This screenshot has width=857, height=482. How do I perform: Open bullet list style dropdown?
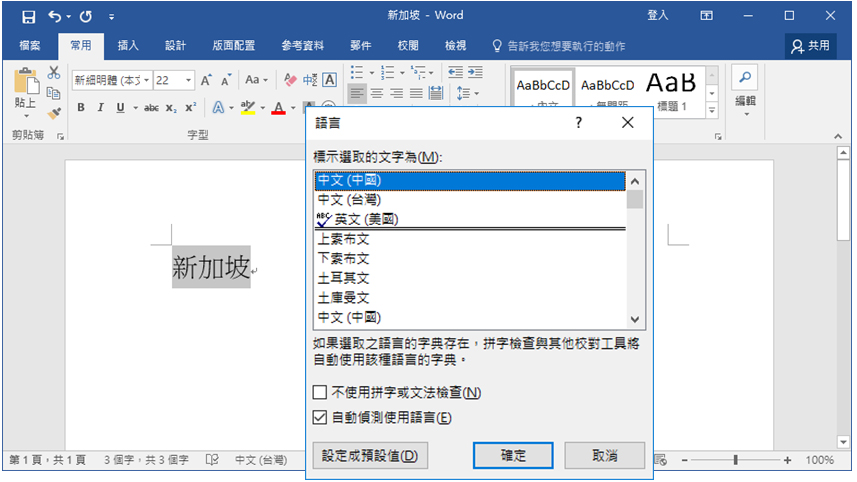coord(372,73)
